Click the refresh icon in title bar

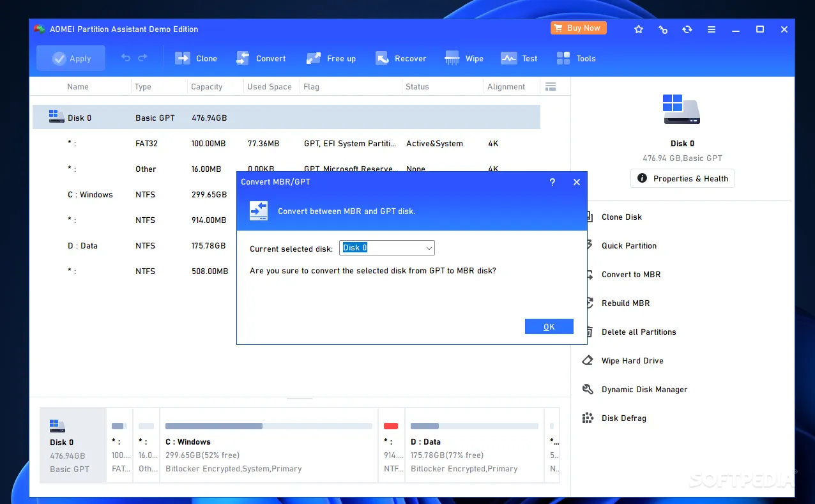(687, 29)
